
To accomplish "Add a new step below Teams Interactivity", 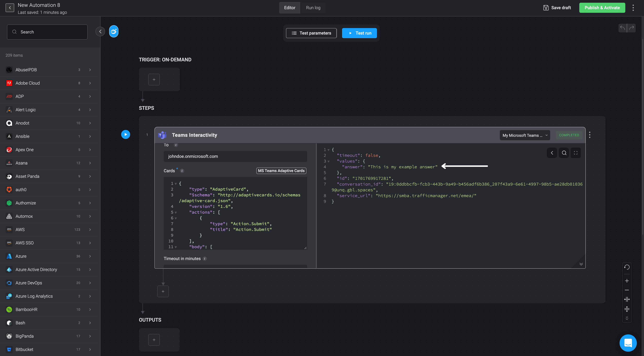I will [163, 291].
